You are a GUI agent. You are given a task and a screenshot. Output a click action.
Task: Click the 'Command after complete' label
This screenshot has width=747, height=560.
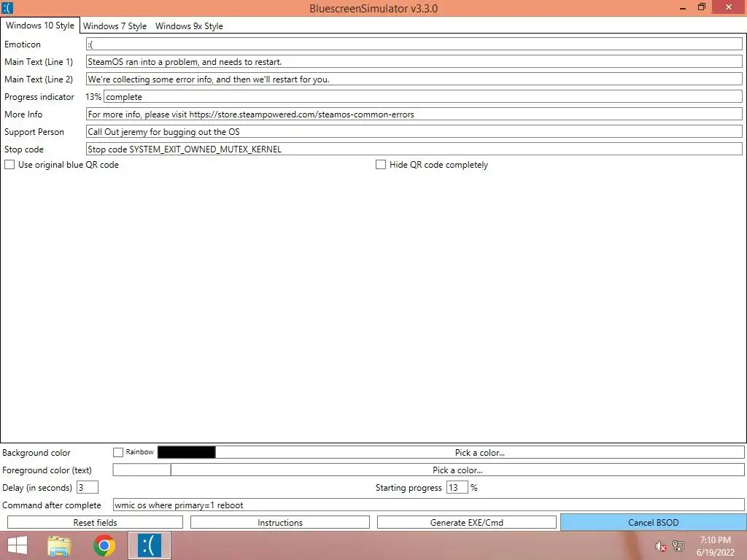click(52, 505)
